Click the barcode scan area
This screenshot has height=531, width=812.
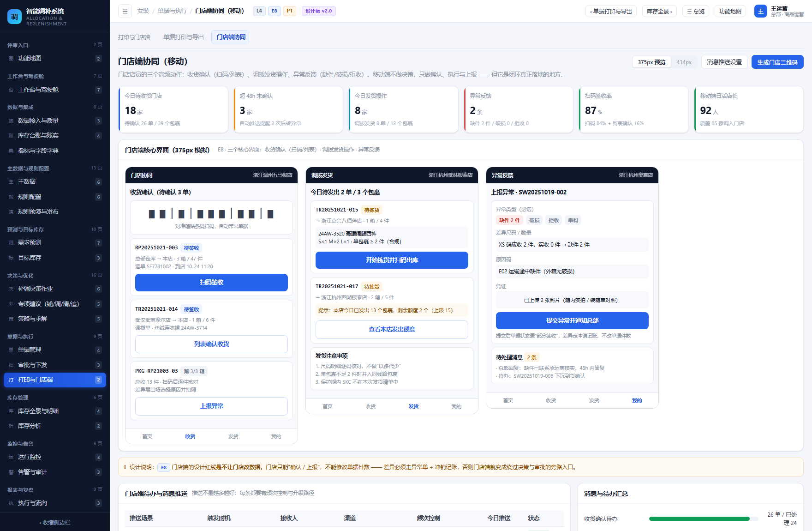pyautogui.click(x=211, y=217)
